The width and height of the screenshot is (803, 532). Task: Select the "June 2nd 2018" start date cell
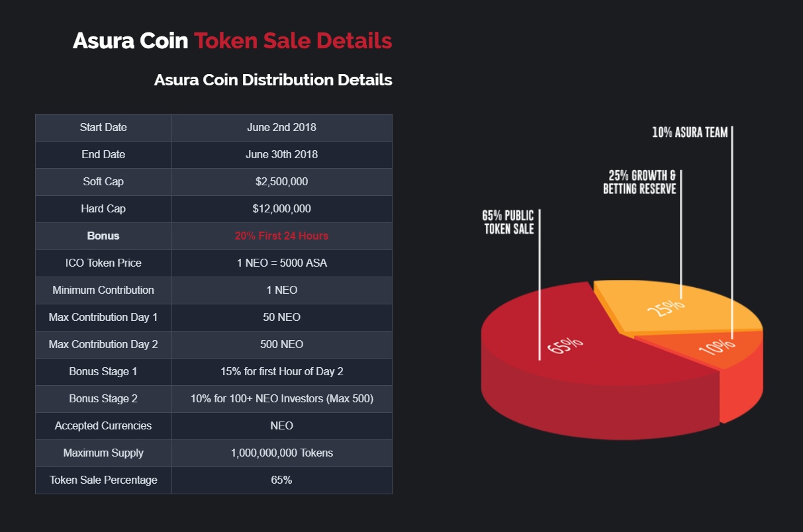tap(281, 127)
